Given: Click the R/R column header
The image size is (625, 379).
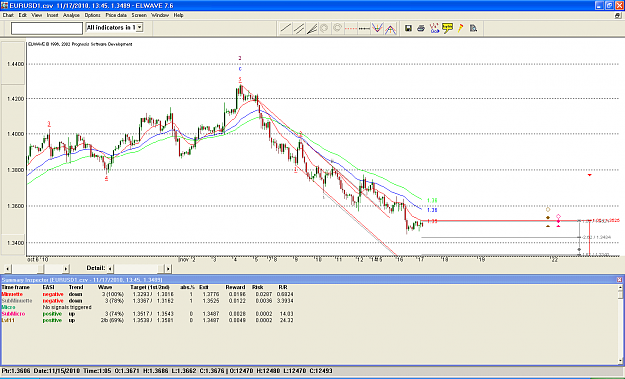Looking at the screenshot, I should coord(283,287).
